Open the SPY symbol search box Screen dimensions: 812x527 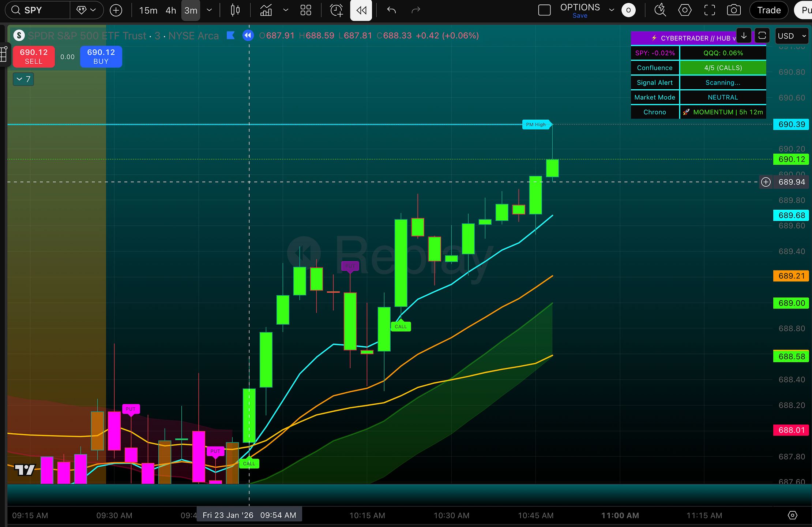point(37,10)
